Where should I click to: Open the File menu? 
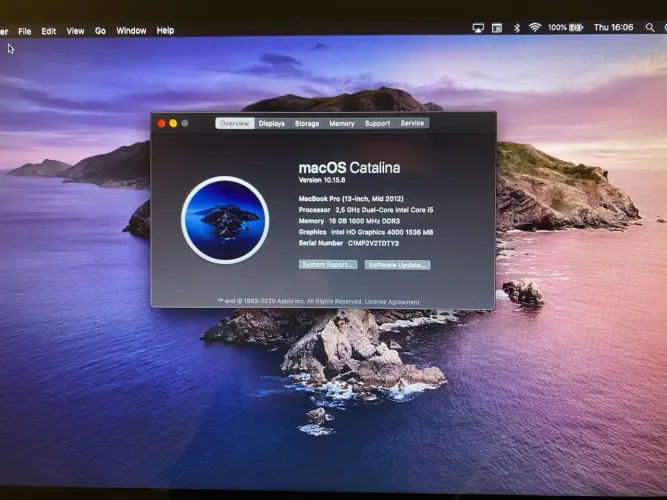[25, 31]
